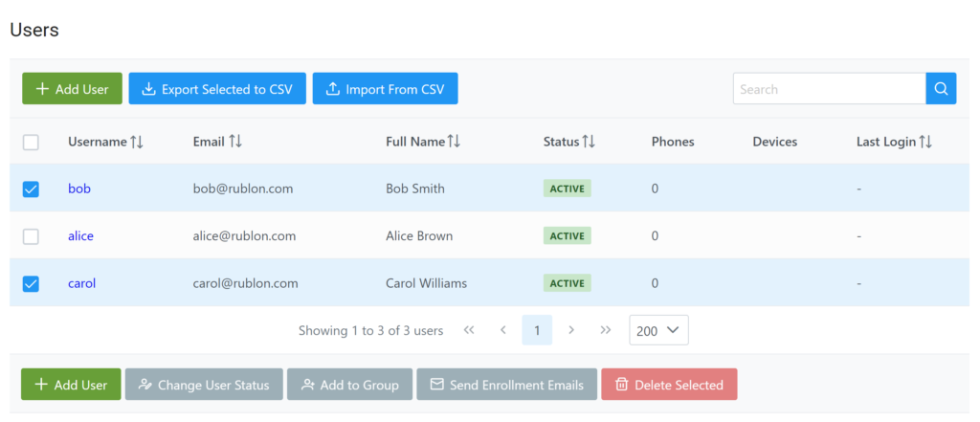The width and height of the screenshot is (980, 422).
Task: Go to next page chevron
Action: pos(571,330)
